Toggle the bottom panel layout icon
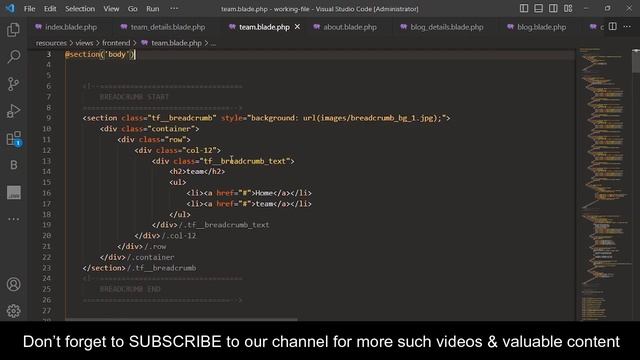This screenshot has height=360, width=640. coord(538,8)
